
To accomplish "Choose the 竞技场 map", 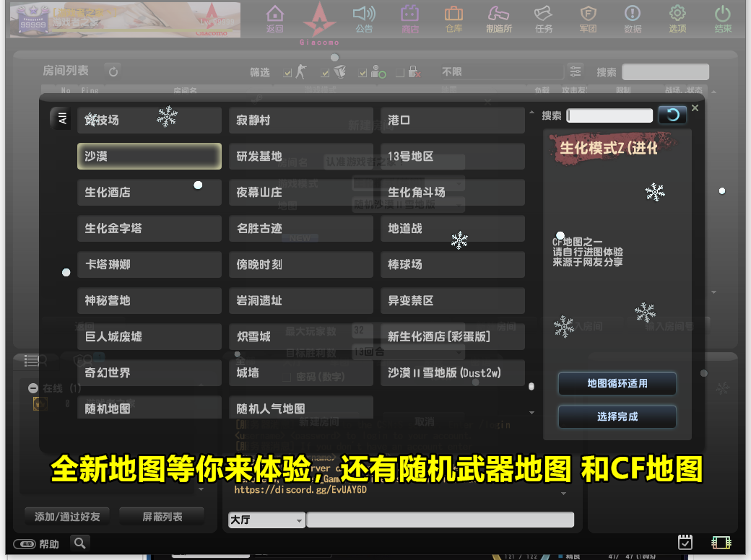I will (x=149, y=120).
